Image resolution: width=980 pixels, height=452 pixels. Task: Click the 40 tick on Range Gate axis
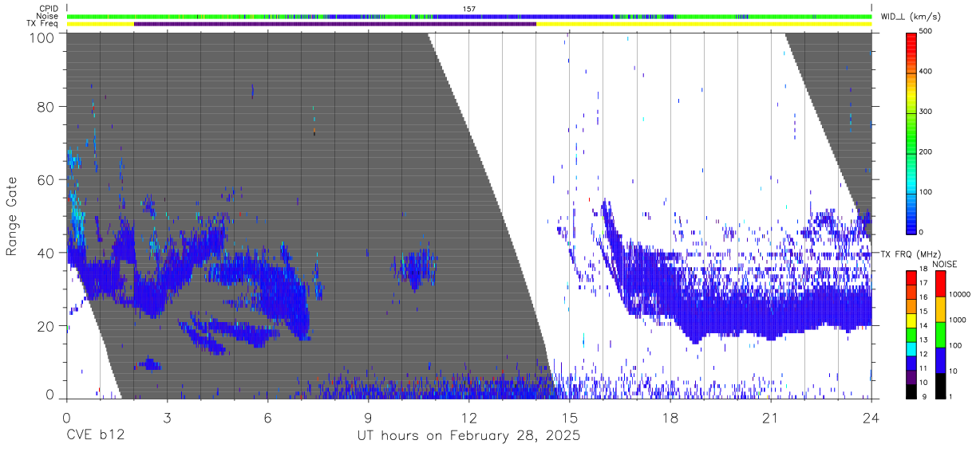45,253
